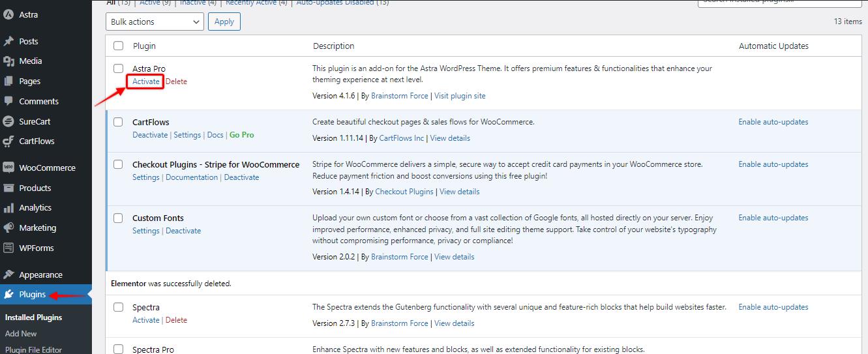This screenshot has height=354, width=868.
Task: Click the Astra logo icon in sidebar
Action: [8, 14]
